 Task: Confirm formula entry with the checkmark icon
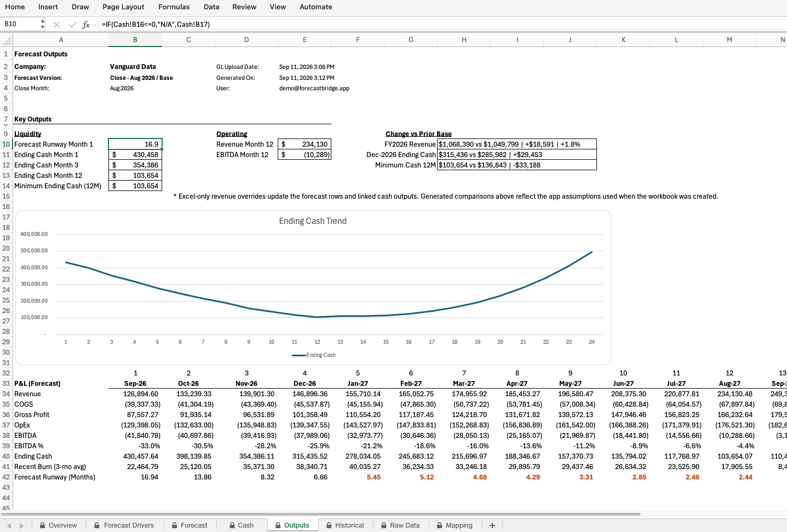click(x=72, y=25)
